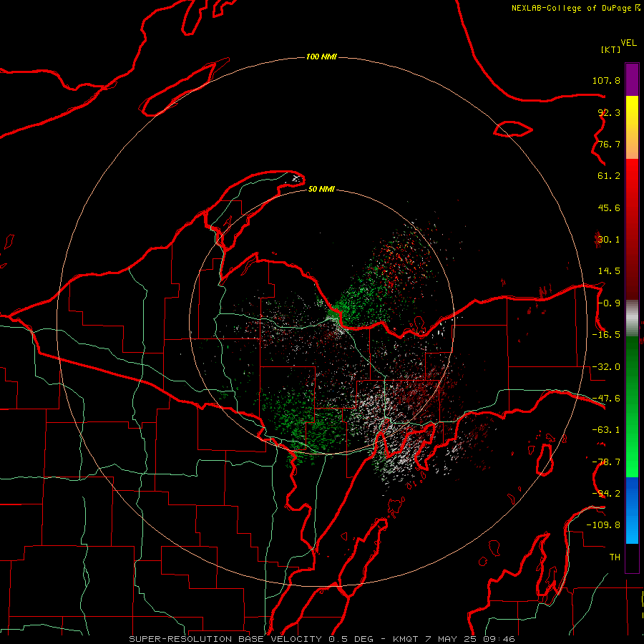Pick the gray near-zero segment of velocity scale
644x644 pixels.
(632, 317)
